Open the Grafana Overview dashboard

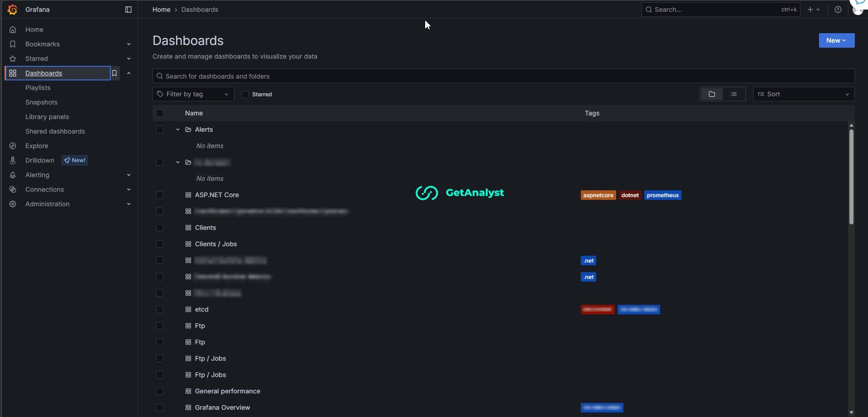(222, 407)
